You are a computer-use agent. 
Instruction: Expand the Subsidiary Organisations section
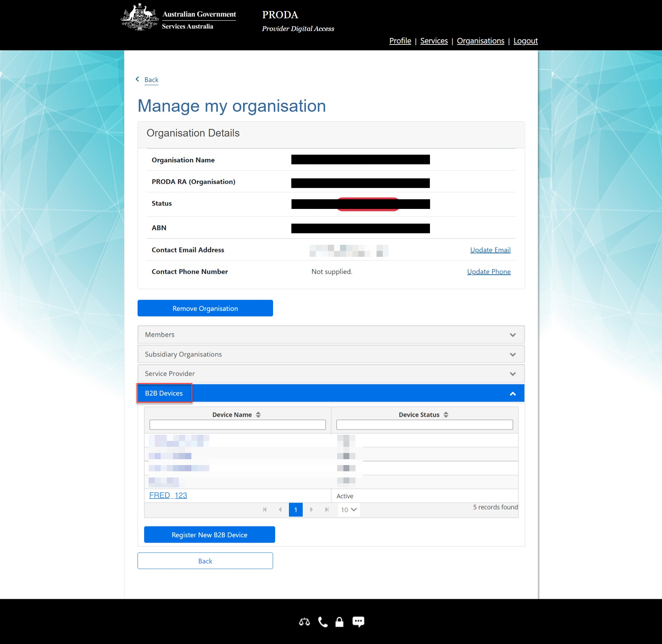pyautogui.click(x=331, y=354)
